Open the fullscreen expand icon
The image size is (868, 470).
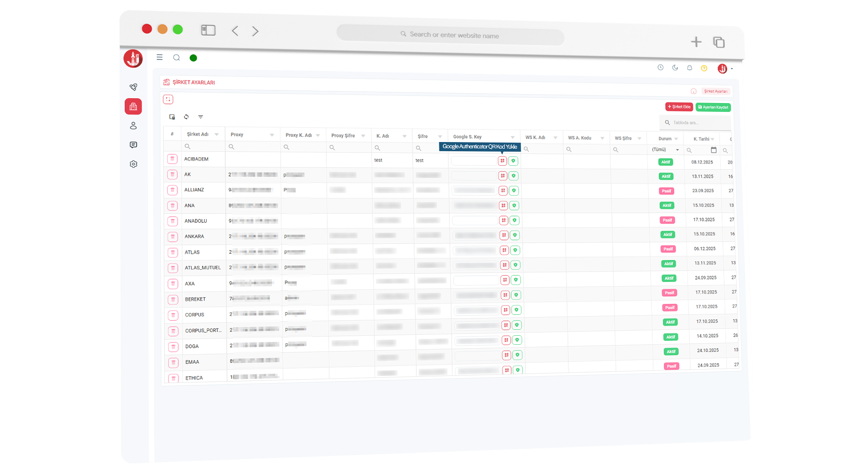168,100
